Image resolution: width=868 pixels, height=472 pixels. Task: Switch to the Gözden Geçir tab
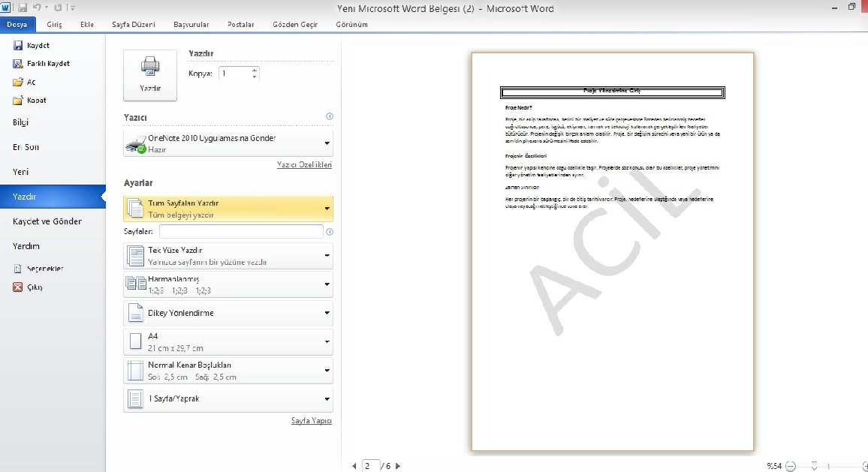295,24
